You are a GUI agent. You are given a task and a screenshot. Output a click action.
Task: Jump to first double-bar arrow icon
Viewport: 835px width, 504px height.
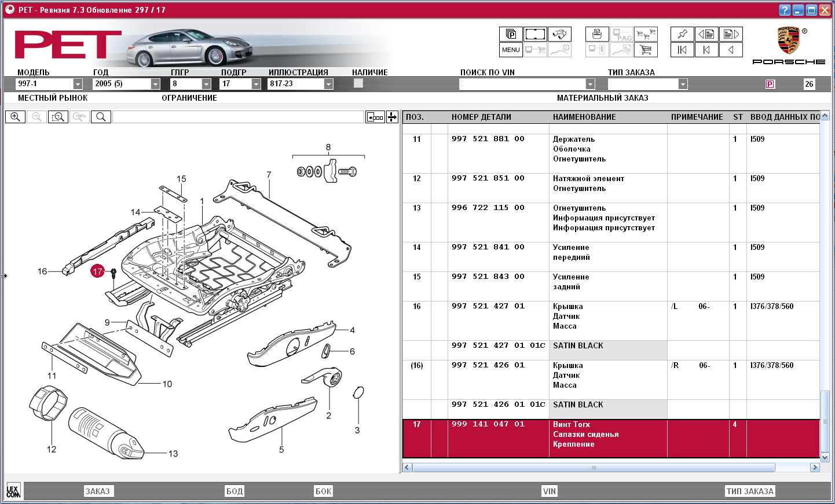coord(682,50)
